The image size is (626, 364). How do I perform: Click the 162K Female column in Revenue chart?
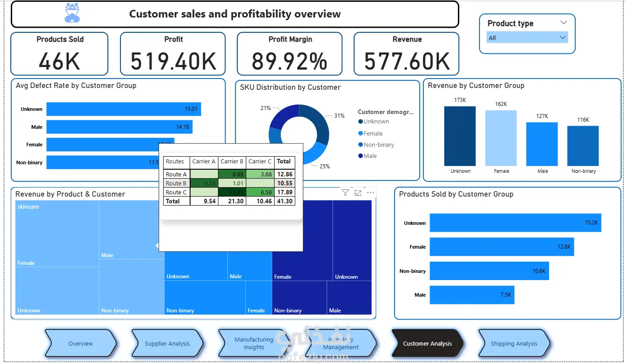[x=501, y=138]
